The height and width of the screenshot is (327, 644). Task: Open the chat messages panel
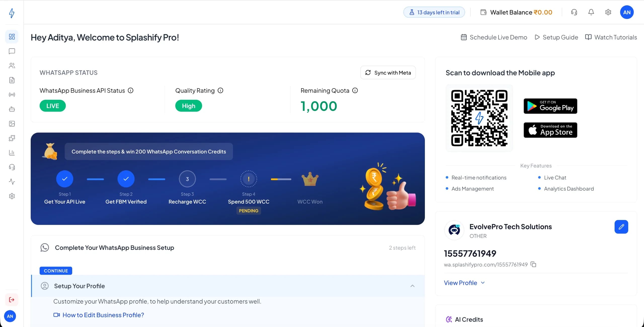[12, 51]
